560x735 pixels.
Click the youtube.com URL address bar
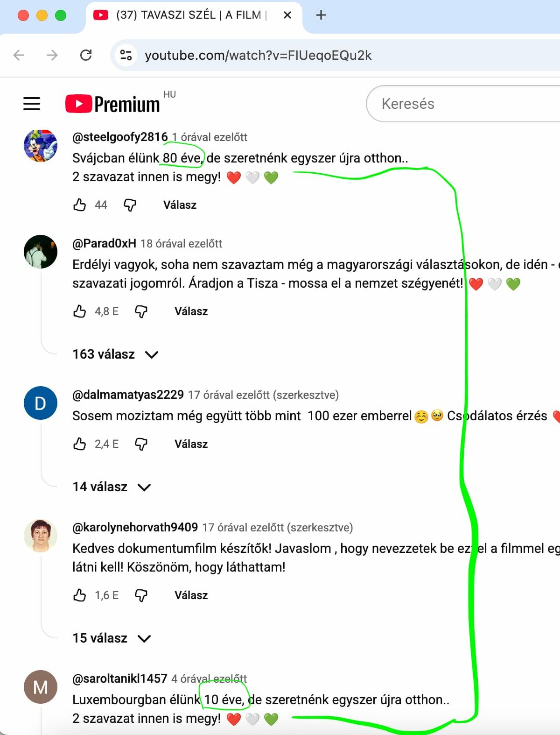(336, 55)
